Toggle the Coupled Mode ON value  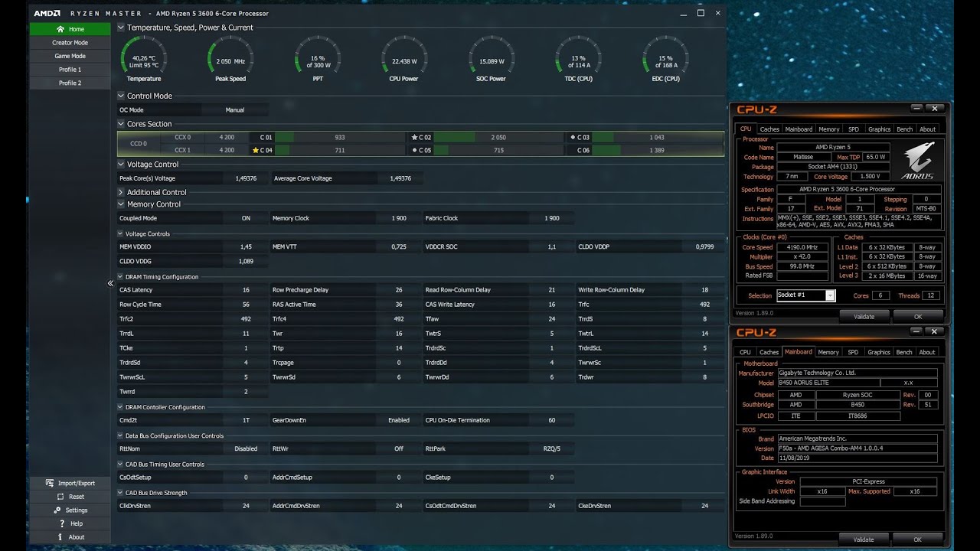tap(246, 218)
